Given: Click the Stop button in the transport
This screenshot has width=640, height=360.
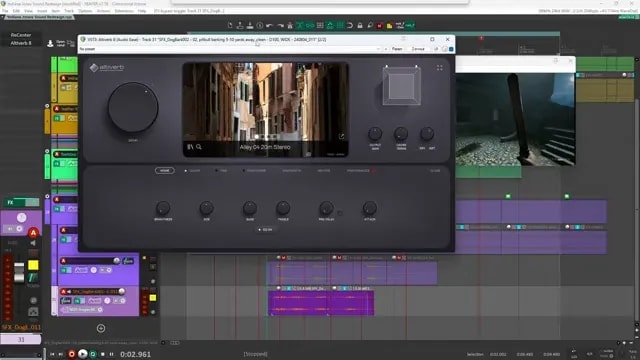Looking at the screenshot, I should pyautogui.click(x=102, y=354).
